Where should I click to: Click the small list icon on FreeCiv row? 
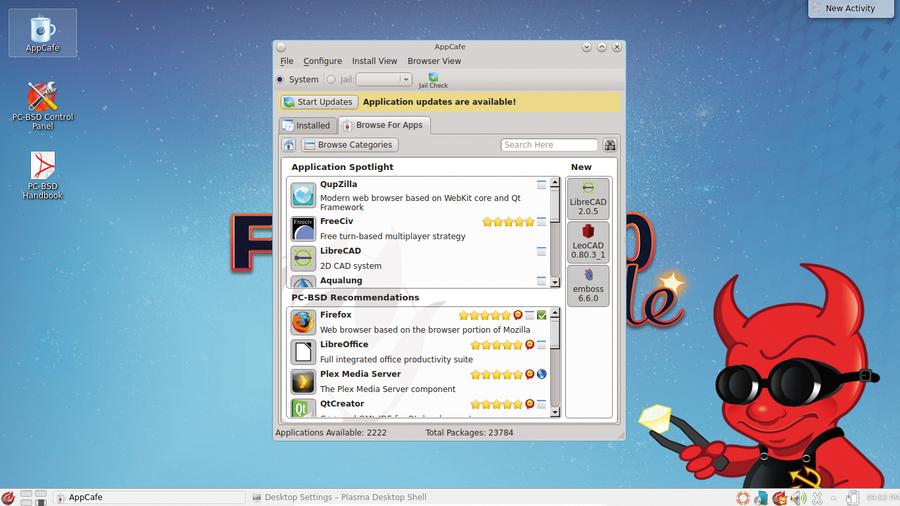coord(541,221)
